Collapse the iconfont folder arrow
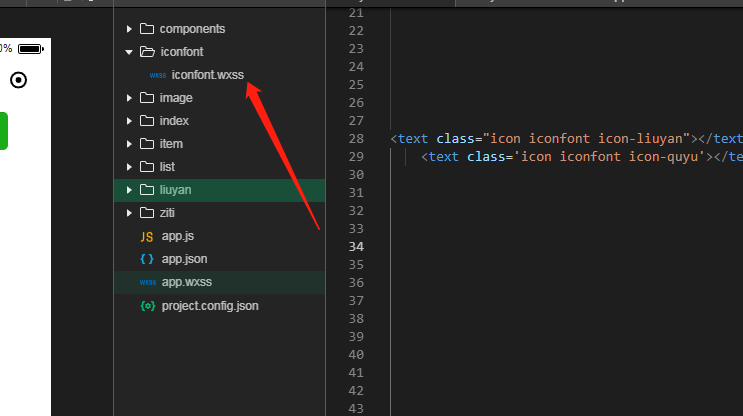 point(129,52)
